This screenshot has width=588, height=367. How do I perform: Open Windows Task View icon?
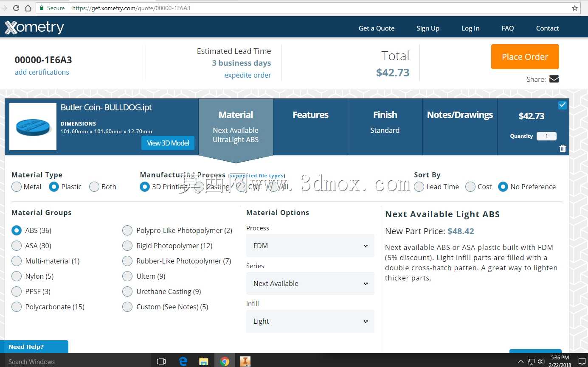point(161,361)
